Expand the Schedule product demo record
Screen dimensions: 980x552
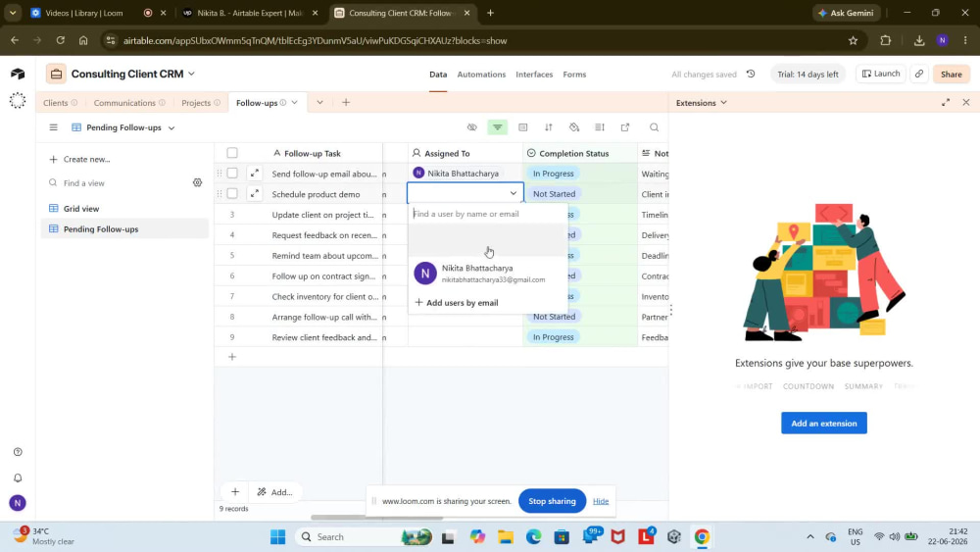(x=255, y=194)
